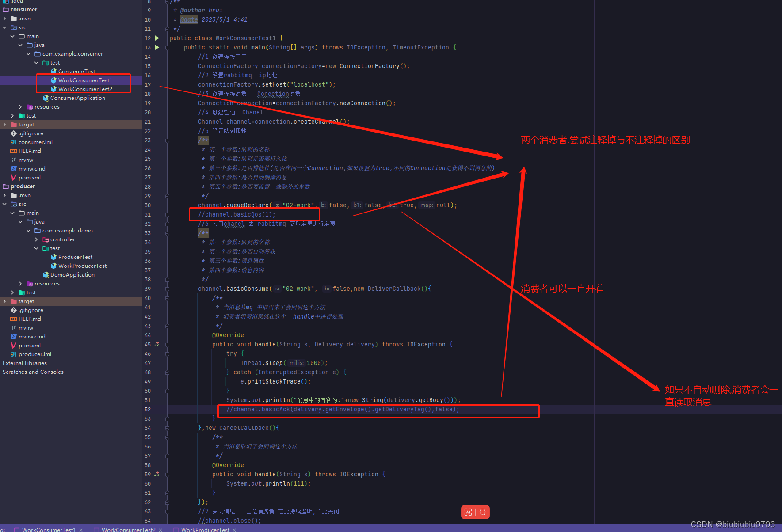Click the Java class icon beside ProducerTest
This screenshot has width=782, height=532.
point(53,257)
